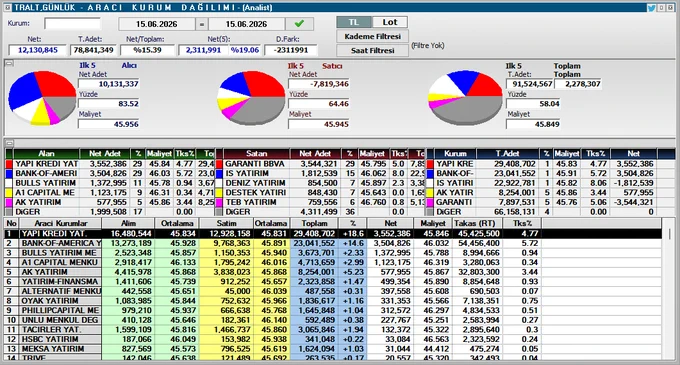The height and width of the screenshot is (365, 680).
Task: Sort buyers by Net Adet header
Action: [x=105, y=153]
